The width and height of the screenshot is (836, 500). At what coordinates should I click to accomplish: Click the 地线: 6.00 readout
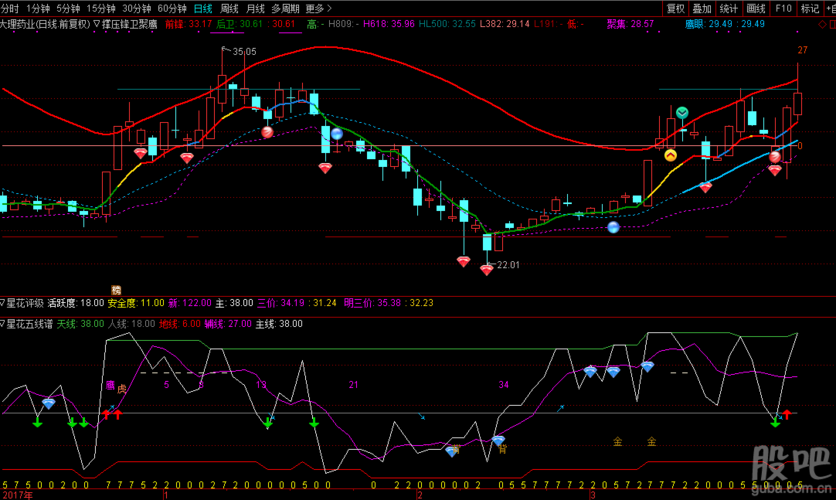180,324
